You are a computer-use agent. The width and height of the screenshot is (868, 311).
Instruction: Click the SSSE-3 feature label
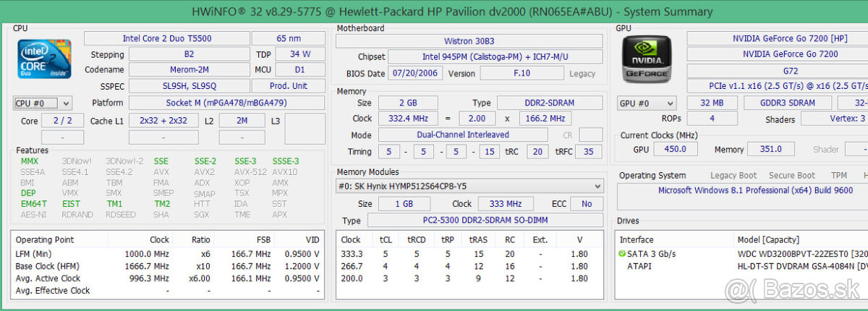pos(286,161)
